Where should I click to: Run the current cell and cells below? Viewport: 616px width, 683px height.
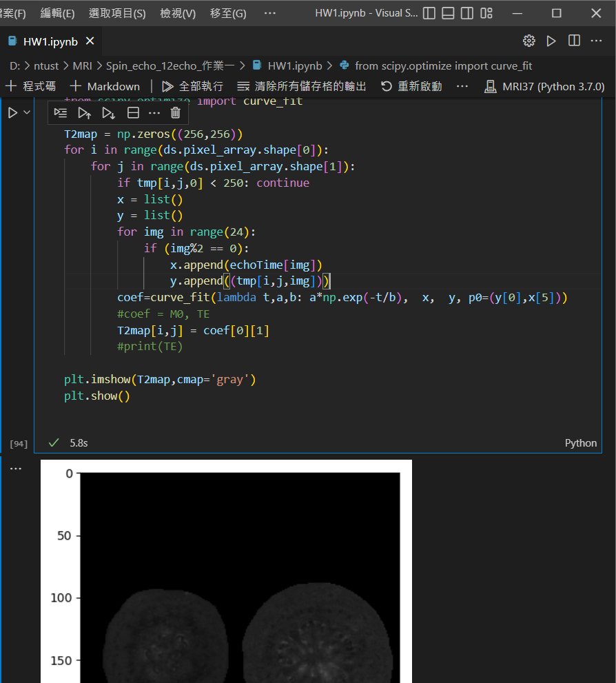107,112
